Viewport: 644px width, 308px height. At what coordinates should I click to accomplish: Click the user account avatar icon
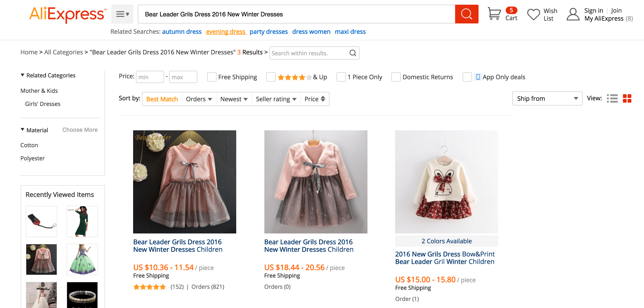[573, 14]
